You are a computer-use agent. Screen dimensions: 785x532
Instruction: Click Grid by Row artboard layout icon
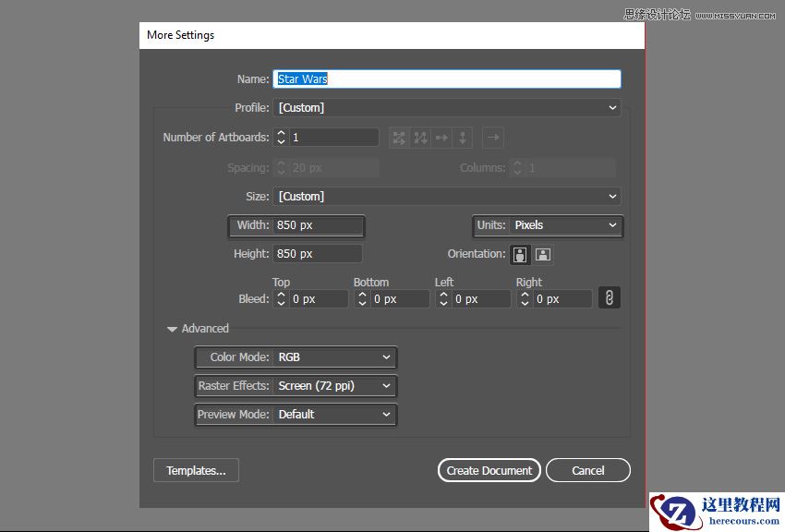399,138
